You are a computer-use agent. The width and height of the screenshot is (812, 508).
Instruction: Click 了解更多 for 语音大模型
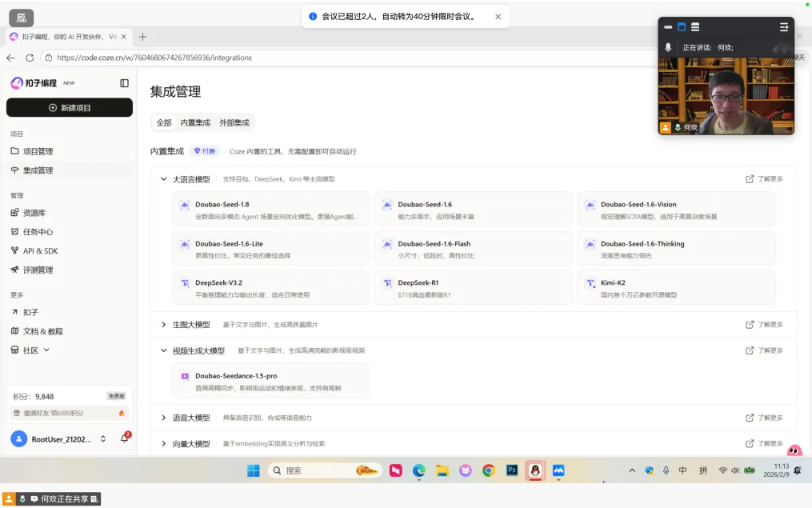(764, 418)
